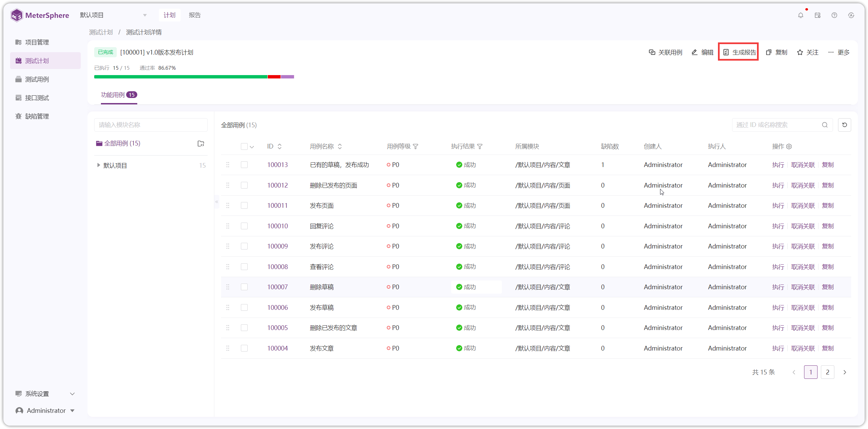
Task: Click the drag handle for case 100013
Action: coord(228,165)
